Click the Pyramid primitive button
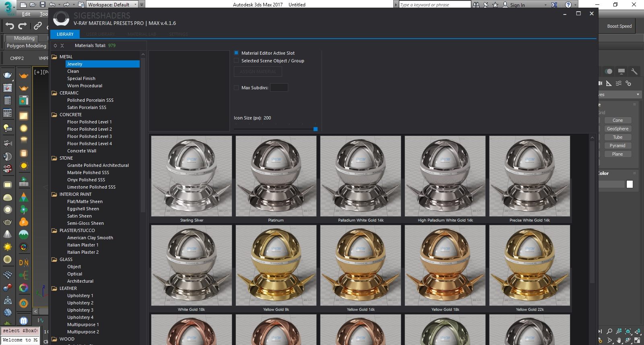Image resolution: width=644 pixels, height=345 pixels. (x=618, y=146)
